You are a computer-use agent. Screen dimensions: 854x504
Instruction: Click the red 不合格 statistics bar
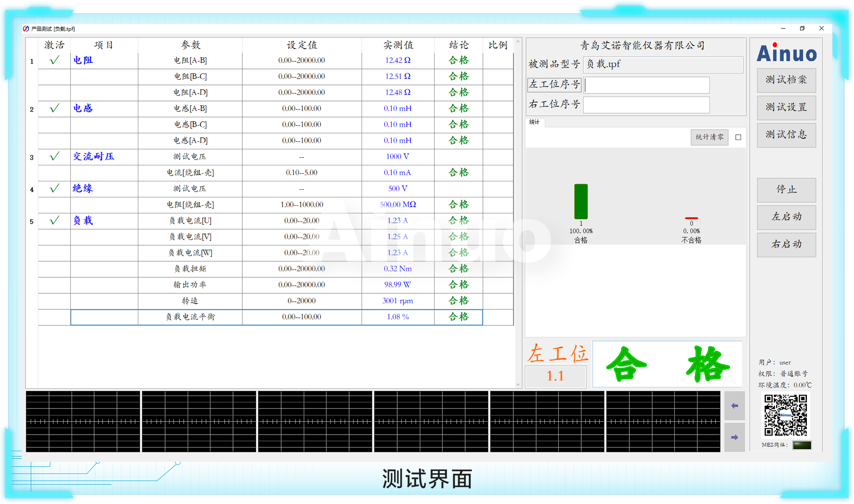point(691,218)
